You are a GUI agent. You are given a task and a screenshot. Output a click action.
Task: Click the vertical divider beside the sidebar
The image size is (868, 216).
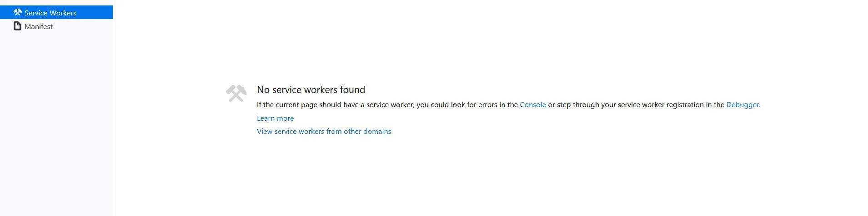tap(113, 108)
